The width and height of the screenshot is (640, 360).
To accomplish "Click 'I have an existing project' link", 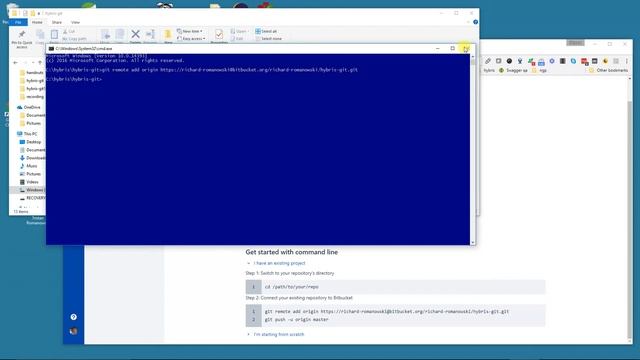I will (x=280, y=263).
